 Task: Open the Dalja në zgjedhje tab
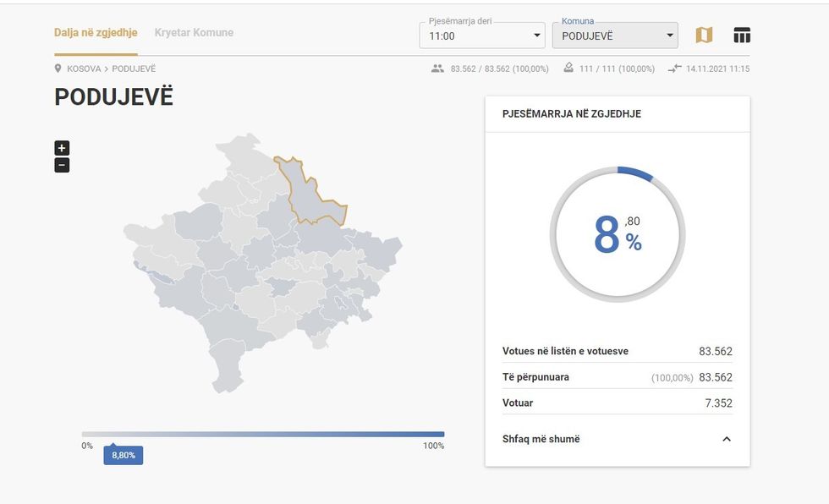coord(96,32)
